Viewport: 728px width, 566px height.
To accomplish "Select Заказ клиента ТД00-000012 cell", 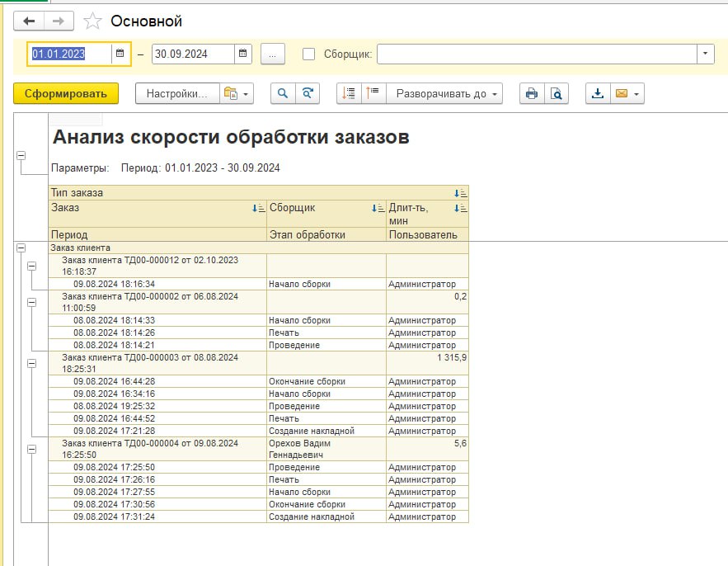I will pyautogui.click(x=157, y=266).
